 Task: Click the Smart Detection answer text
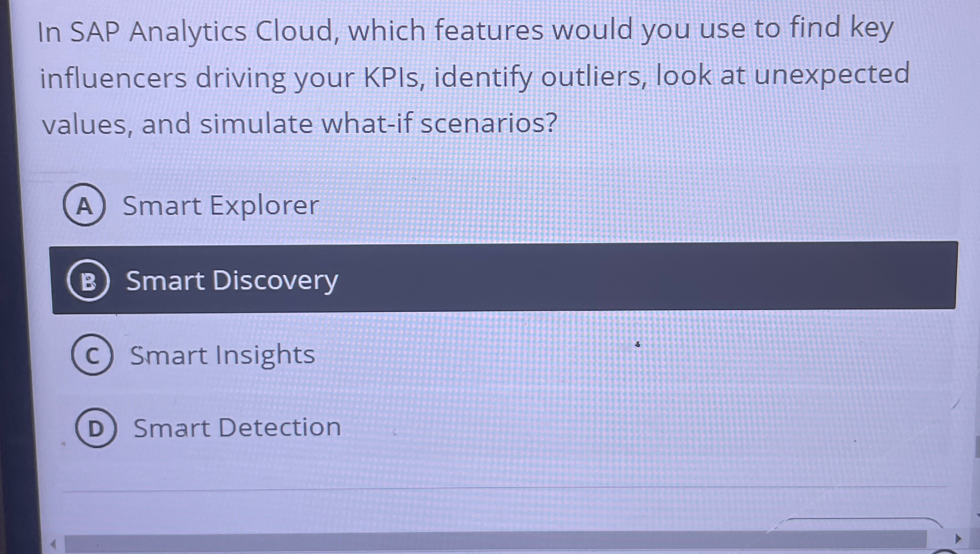(x=237, y=426)
